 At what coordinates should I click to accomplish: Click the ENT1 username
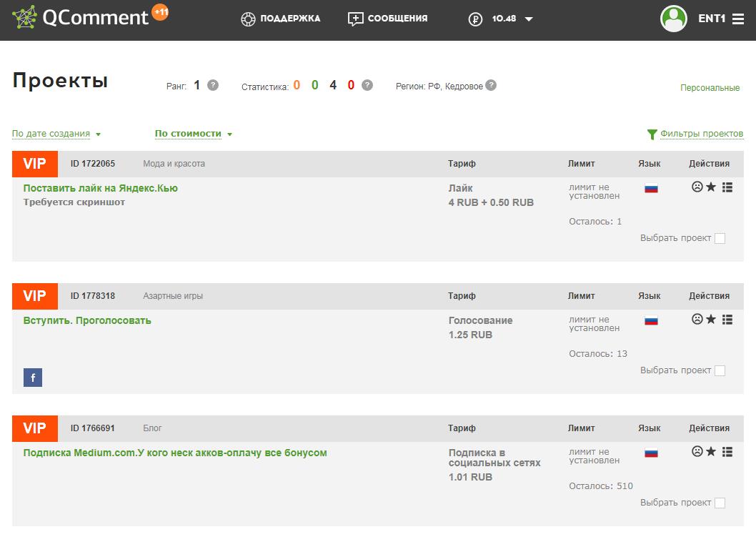[x=712, y=19]
